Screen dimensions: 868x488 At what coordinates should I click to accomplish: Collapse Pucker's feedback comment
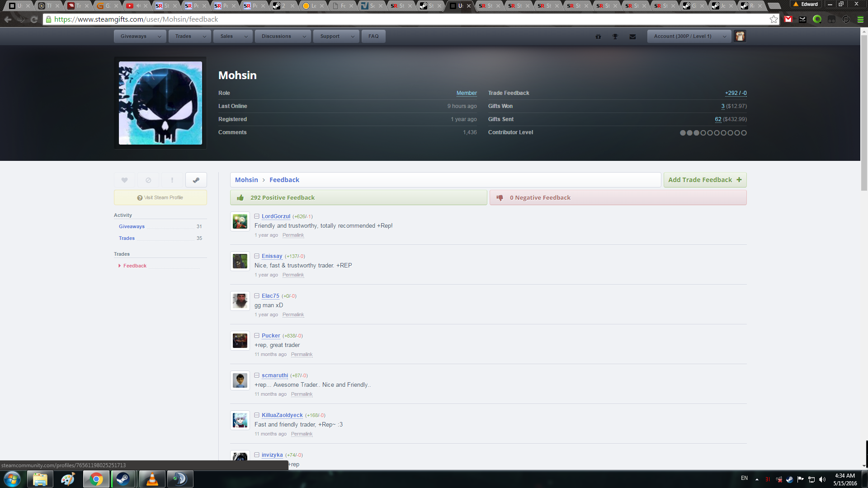[x=257, y=336]
